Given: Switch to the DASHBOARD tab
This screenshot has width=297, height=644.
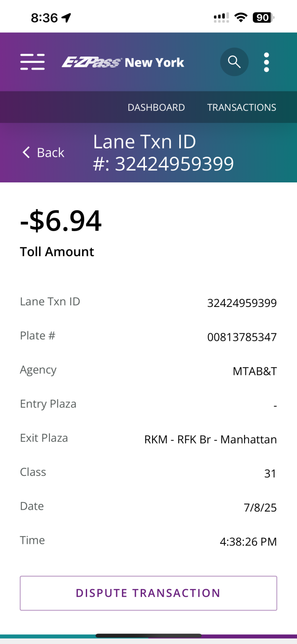Looking at the screenshot, I should click(x=156, y=107).
